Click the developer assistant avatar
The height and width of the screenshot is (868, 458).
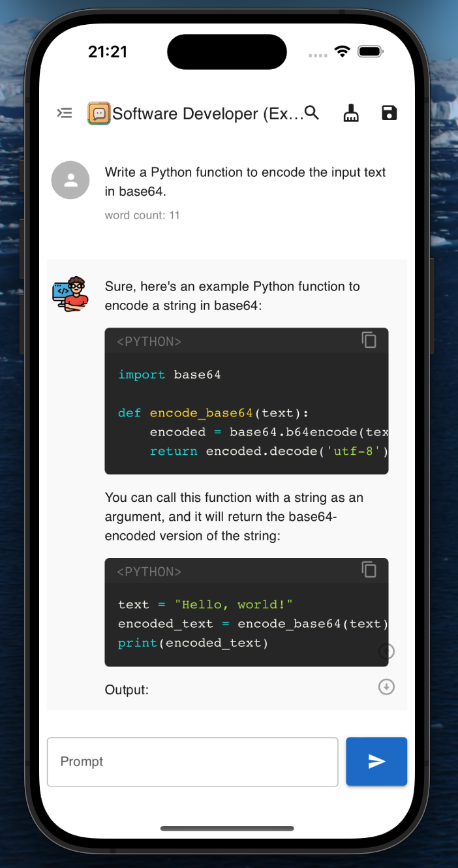pyautogui.click(x=70, y=294)
